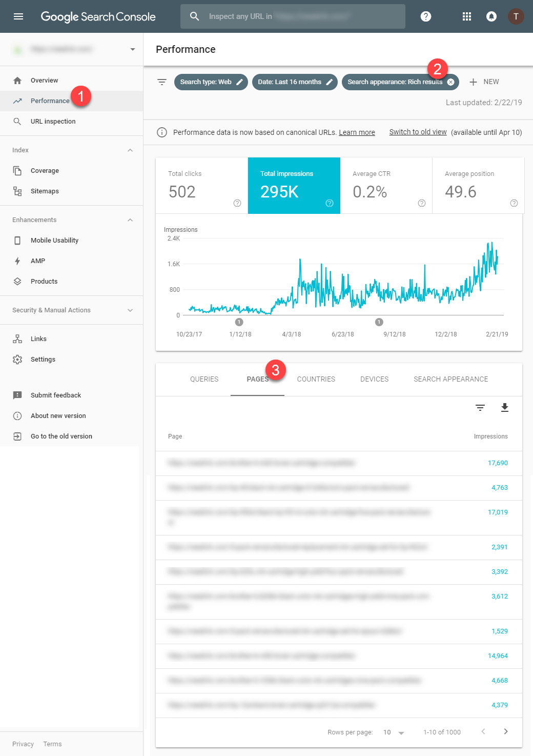Switch to the Search Appearance tab
The image size is (533, 756).
coord(451,380)
